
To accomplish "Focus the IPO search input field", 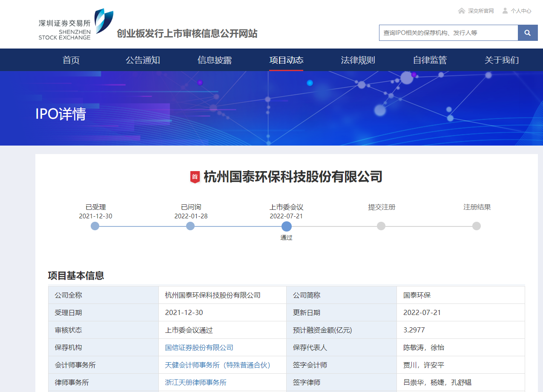I will point(448,33).
